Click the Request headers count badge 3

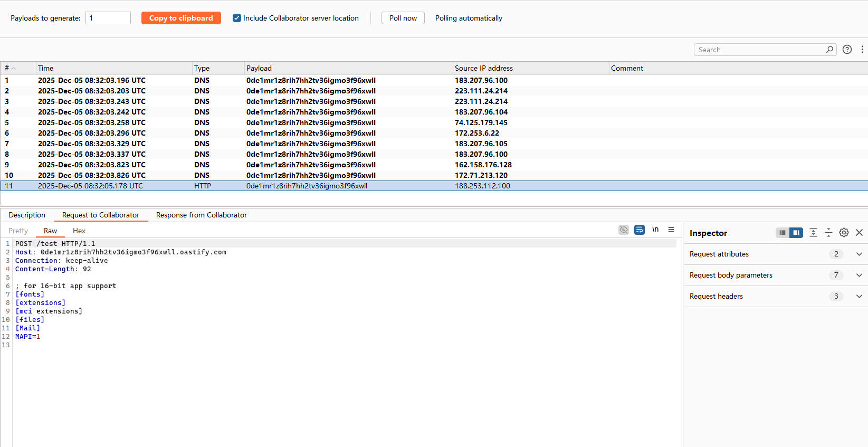[836, 296]
